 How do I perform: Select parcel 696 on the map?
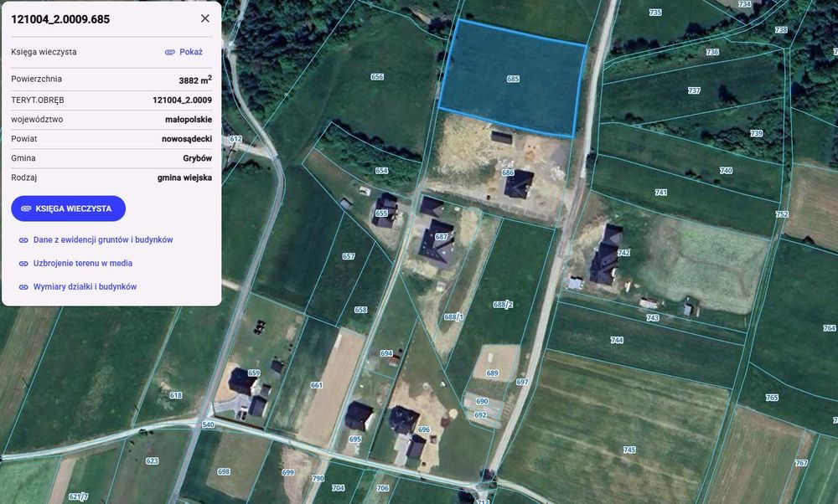[424, 429]
